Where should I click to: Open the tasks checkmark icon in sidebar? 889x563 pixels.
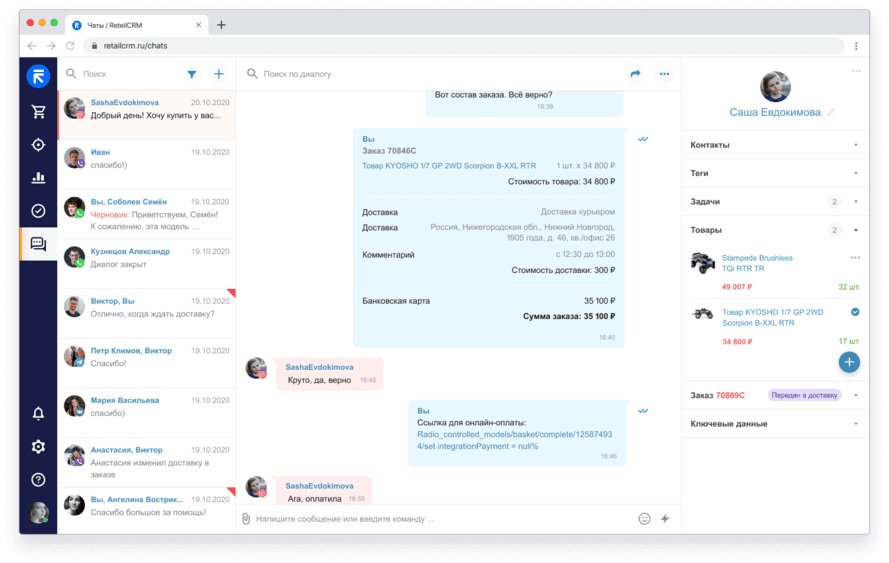(38, 211)
